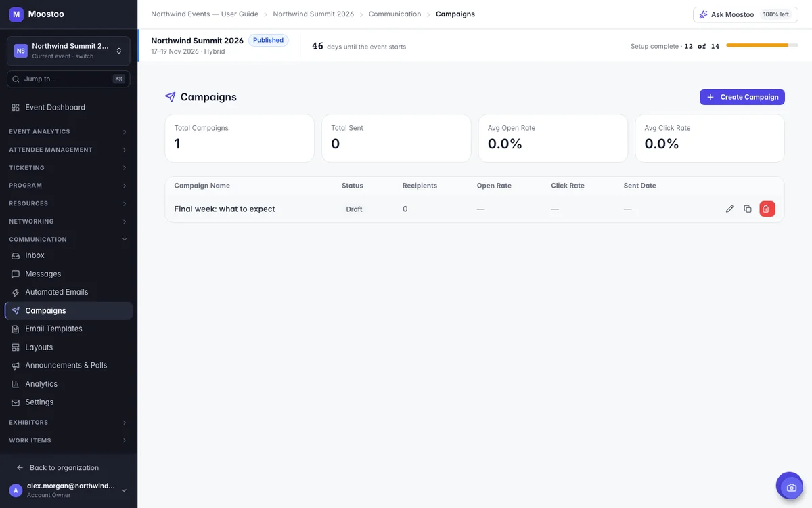Click the setup complete progress bar
The height and width of the screenshot is (508, 812).
point(762,45)
